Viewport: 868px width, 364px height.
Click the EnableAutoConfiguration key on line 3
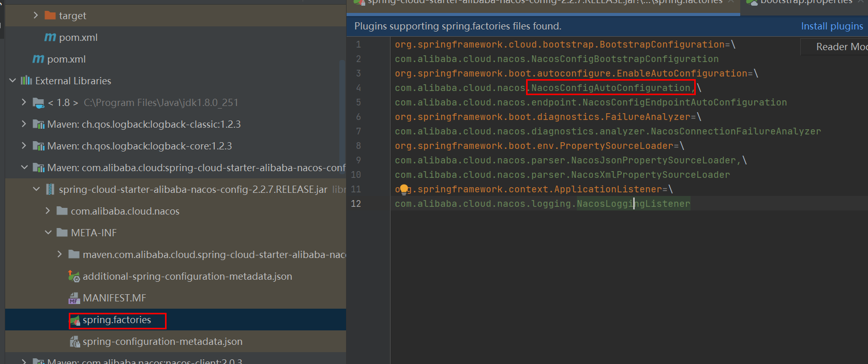[x=682, y=73]
